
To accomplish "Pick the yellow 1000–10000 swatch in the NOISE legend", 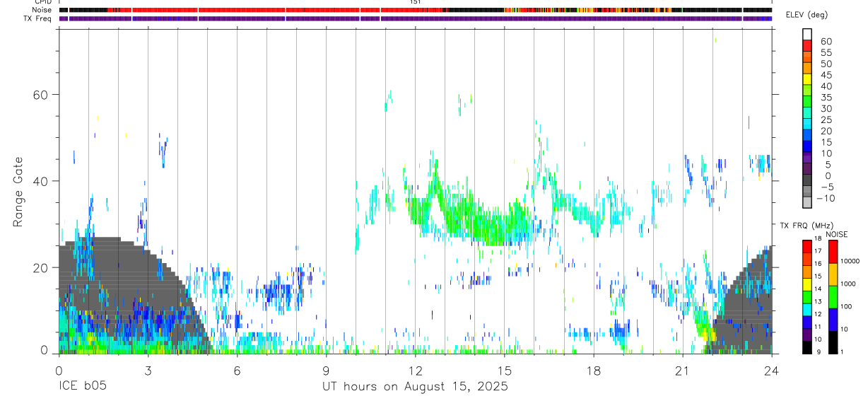I will coord(833,274).
